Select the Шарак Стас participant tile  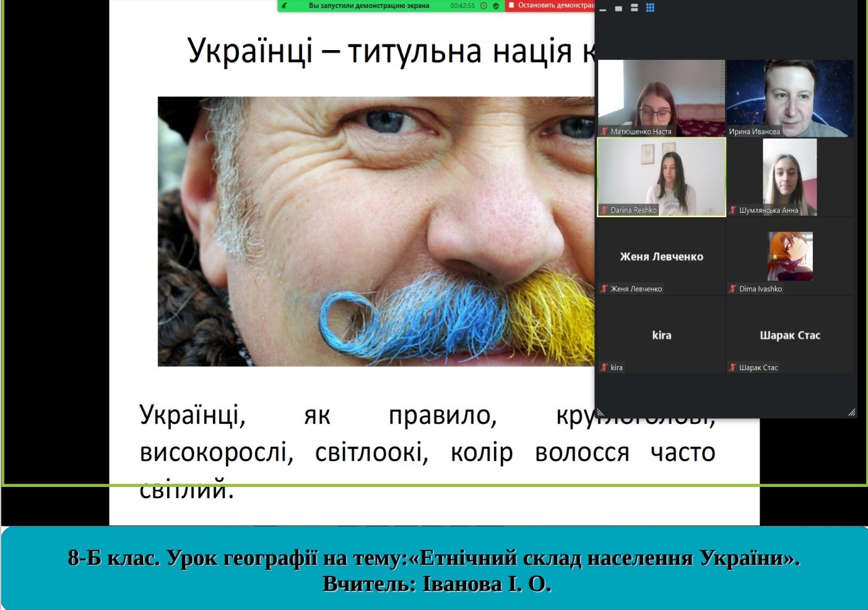tap(790, 335)
